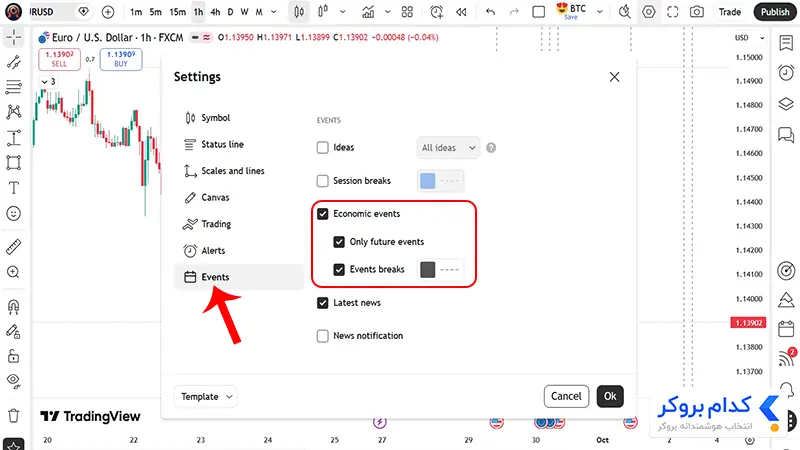Expand more timeframes dropdown arrow
The width and height of the screenshot is (800, 450).
(x=274, y=12)
